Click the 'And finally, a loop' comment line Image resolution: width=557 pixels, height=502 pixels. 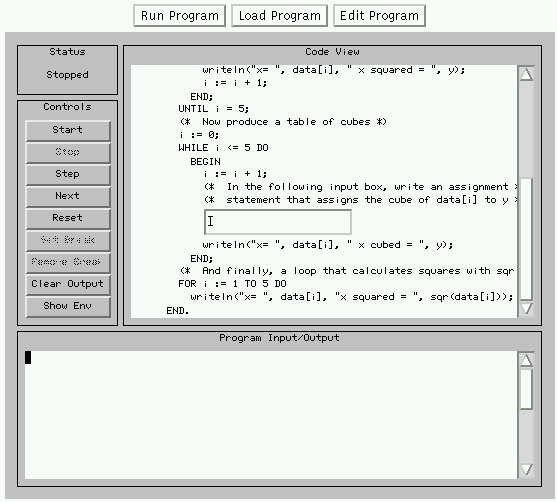pyautogui.click(x=347, y=271)
